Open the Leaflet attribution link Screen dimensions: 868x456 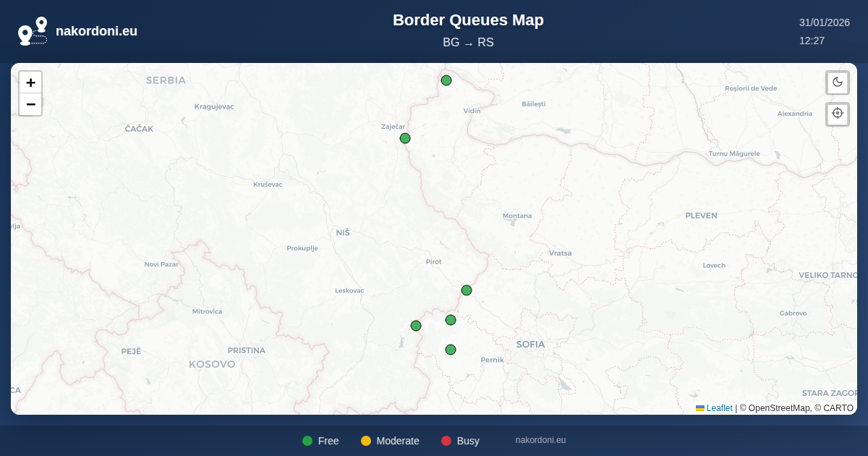coord(719,408)
